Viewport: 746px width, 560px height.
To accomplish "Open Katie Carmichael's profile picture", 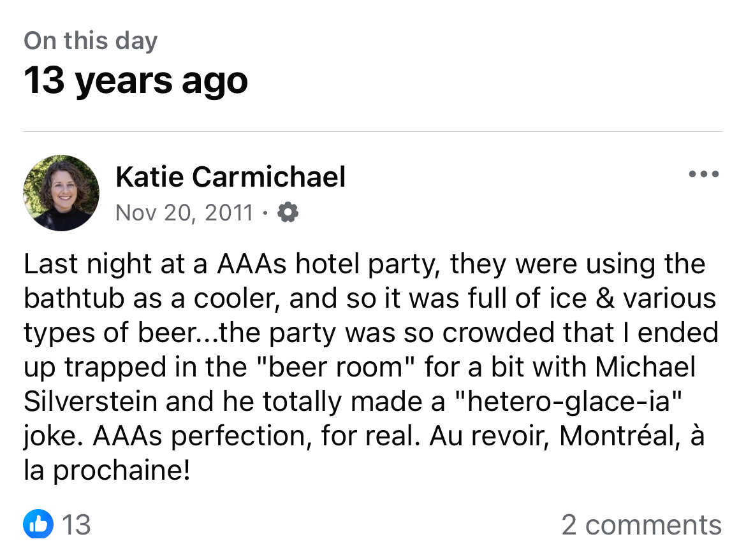I will [61, 192].
